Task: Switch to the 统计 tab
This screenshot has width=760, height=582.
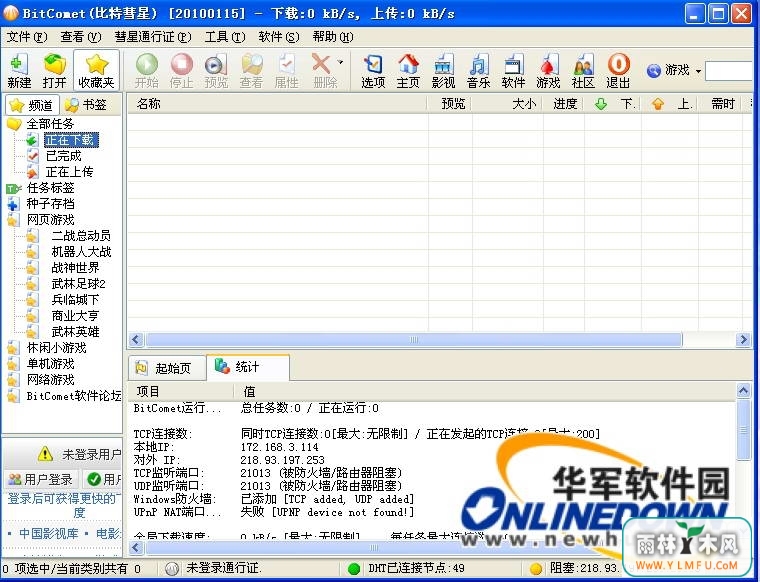Action: [x=248, y=367]
